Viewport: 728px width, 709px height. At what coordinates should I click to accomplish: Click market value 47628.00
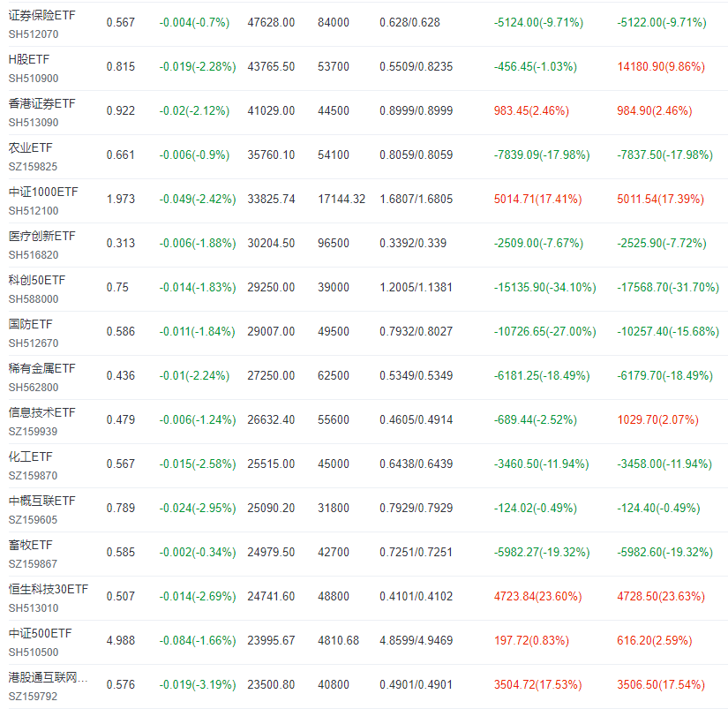point(271,23)
